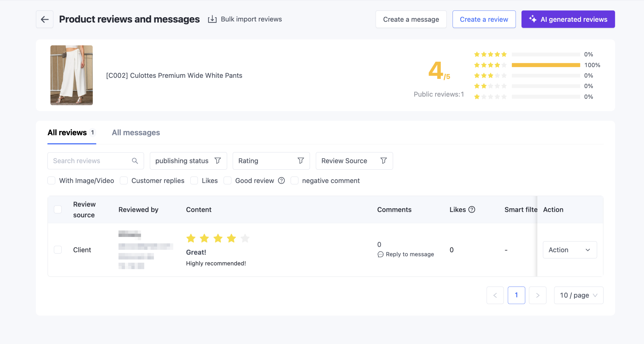Screen dimensions: 644x344
Task: Tick the Customer replies checkbox
Action: (124, 180)
